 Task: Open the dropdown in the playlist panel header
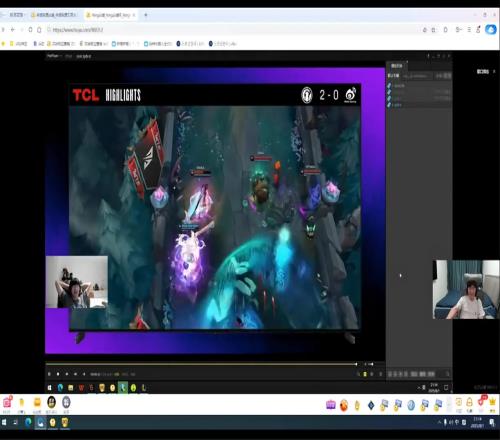[x=417, y=76]
